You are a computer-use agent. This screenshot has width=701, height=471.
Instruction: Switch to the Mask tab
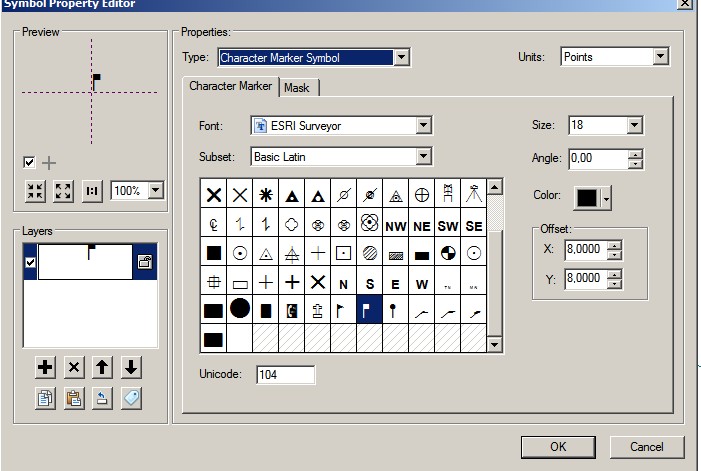click(x=297, y=88)
